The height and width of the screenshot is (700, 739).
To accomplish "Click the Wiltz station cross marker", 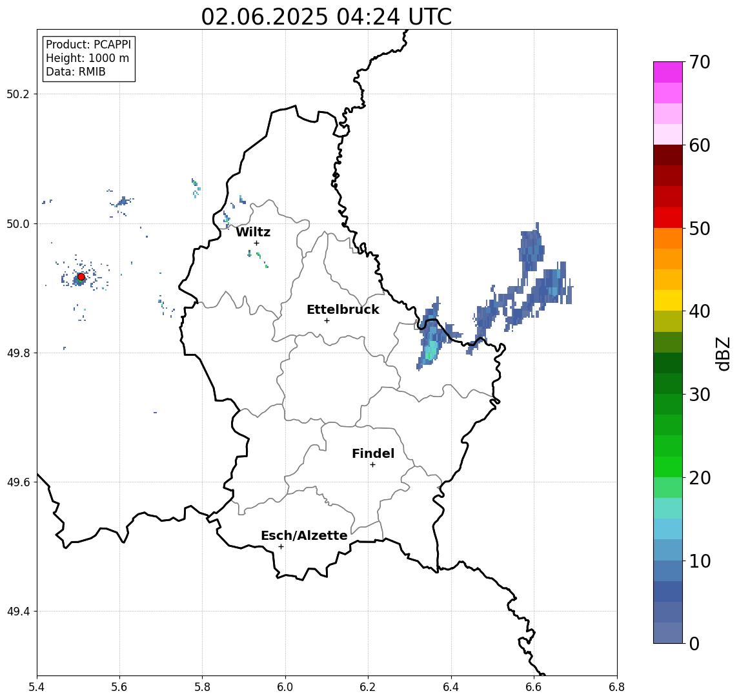I will coord(256,243).
